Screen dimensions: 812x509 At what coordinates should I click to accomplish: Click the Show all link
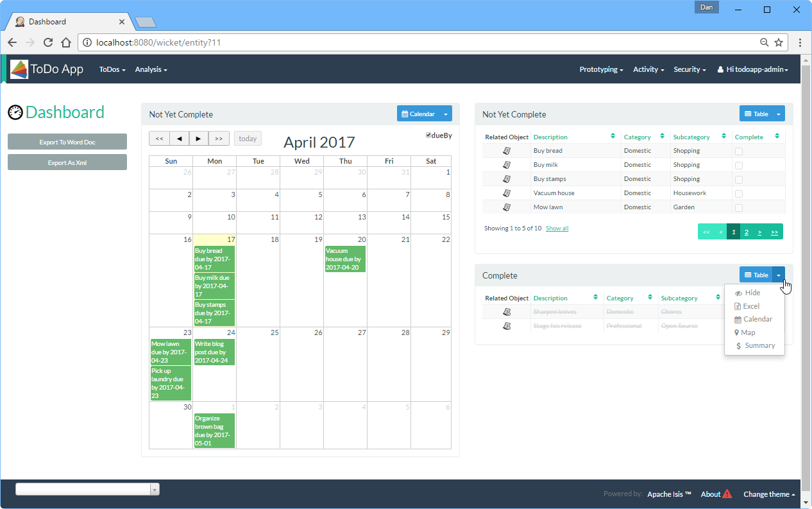click(557, 229)
